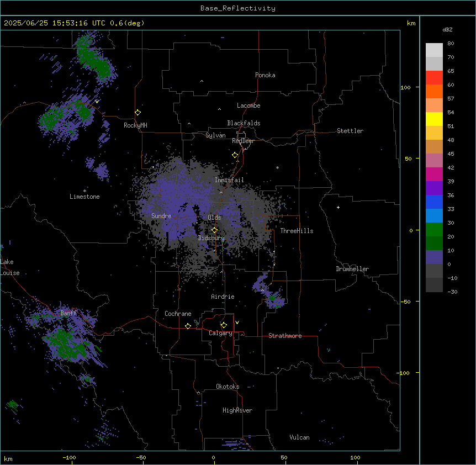Select the Drumheller label
This screenshot has width=476, height=465.
352,269
